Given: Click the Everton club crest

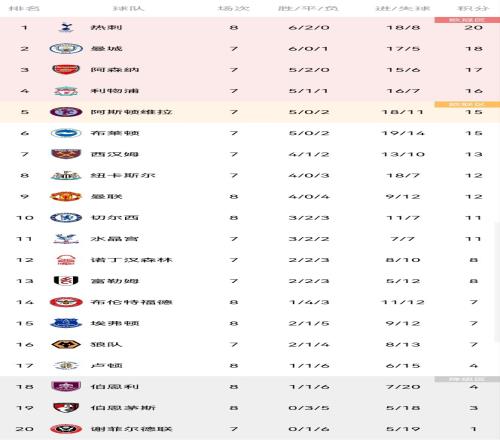Looking at the screenshot, I should [x=66, y=323].
